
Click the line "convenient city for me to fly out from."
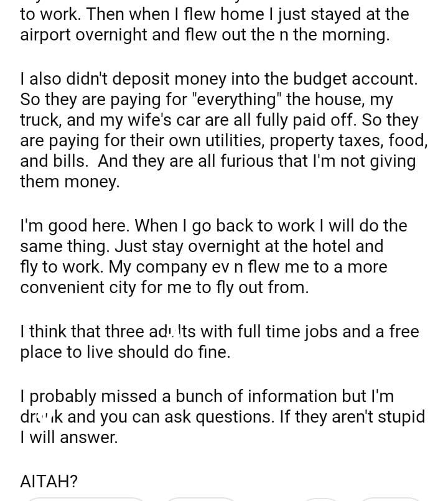pos(164,288)
